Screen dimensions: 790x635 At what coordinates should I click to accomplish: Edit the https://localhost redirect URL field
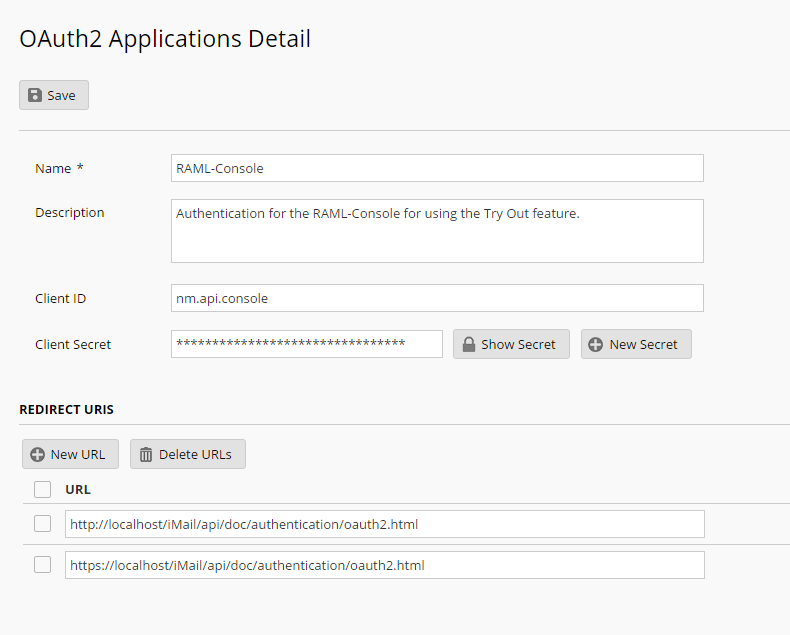point(384,565)
